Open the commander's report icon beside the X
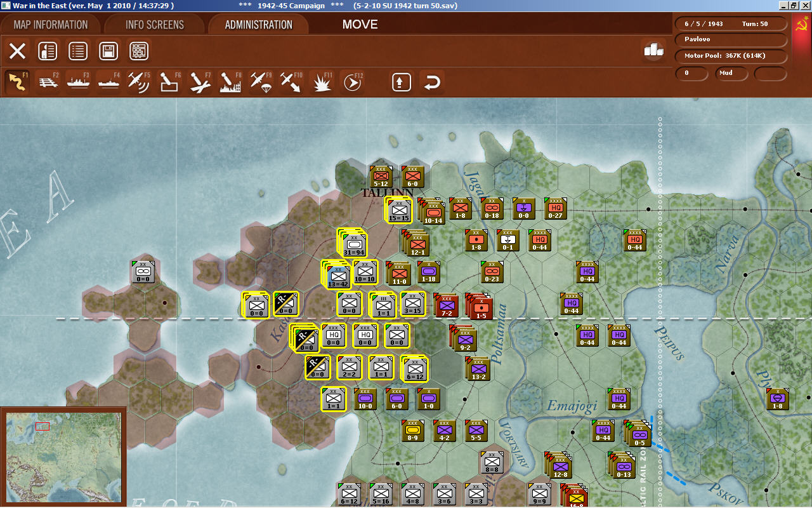 48,51
